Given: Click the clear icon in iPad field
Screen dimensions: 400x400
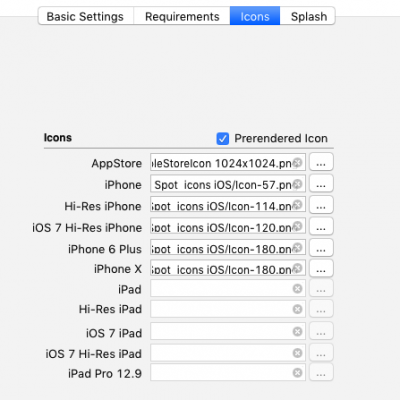Looking at the screenshot, I should (297, 288).
